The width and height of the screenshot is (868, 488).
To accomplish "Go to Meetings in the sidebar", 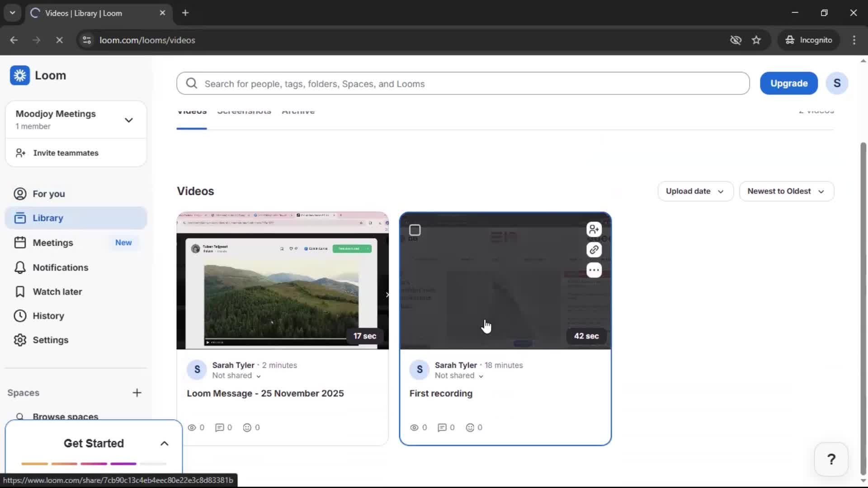I will 52,243.
